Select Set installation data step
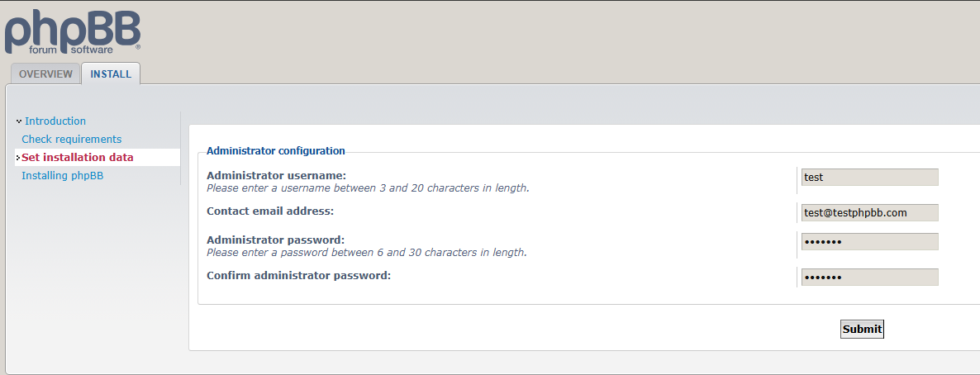Viewport: 980px width, 375px height. click(78, 157)
